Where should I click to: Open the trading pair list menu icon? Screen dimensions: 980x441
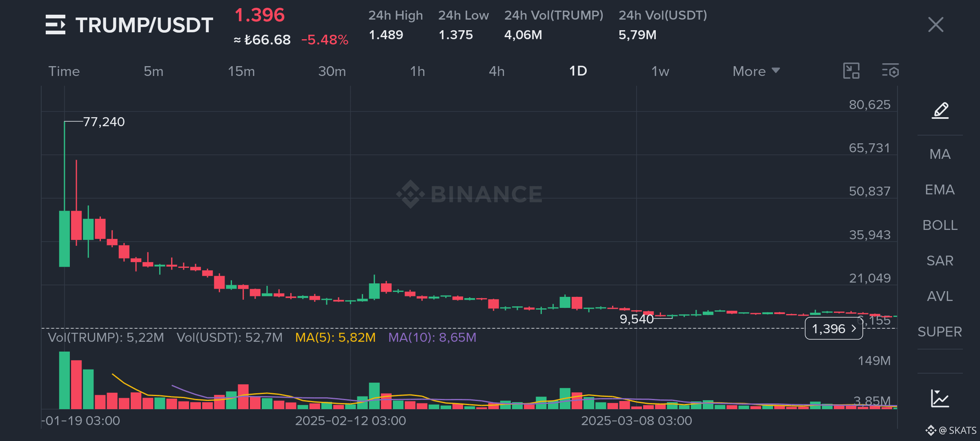[x=56, y=24]
